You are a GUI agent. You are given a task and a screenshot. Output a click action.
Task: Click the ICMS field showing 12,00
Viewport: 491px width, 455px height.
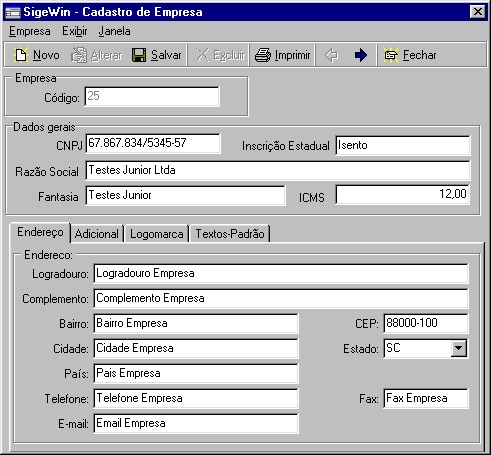coord(403,195)
